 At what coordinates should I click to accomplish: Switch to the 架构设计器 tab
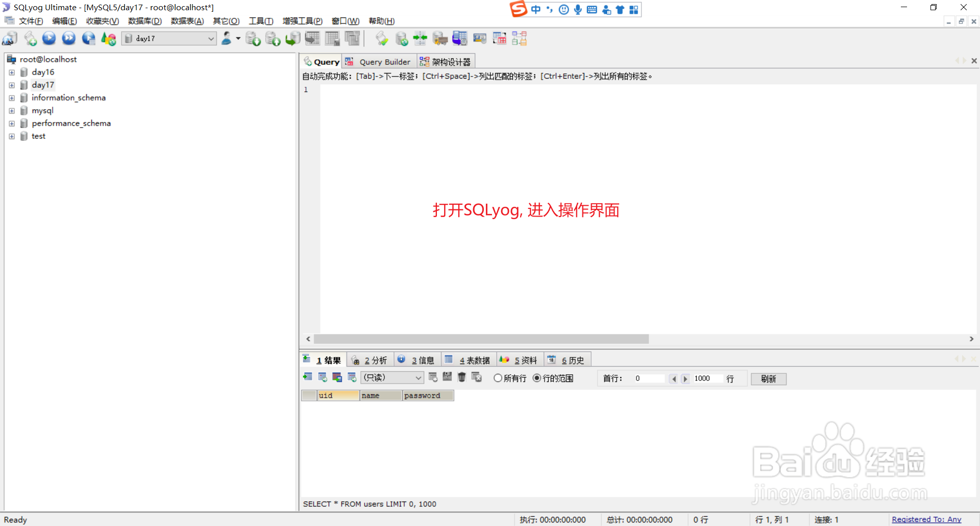click(x=446, y=62)
